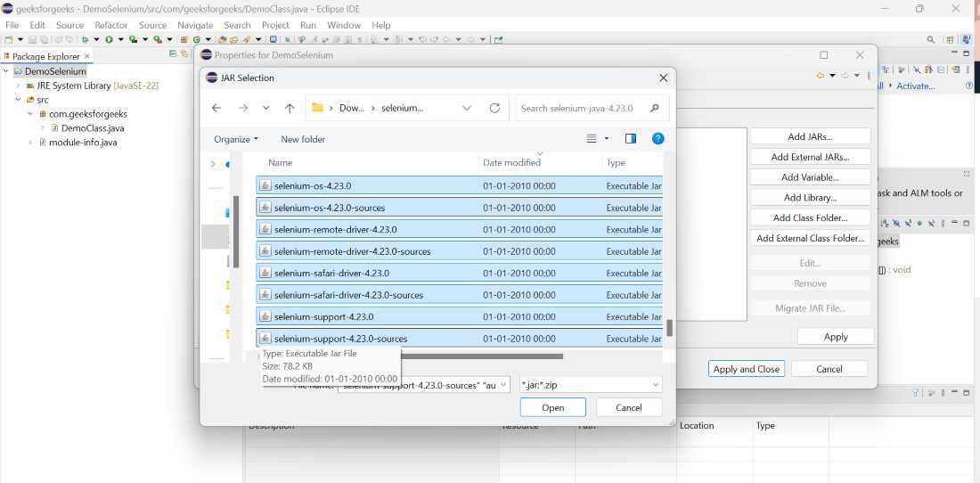The image size is (980, 483).
Task: Open the Organize dropdown menu
Action: tap(235, 139)
